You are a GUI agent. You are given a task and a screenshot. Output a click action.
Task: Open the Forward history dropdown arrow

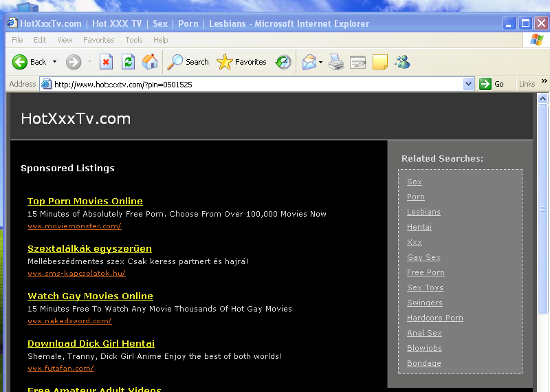(90, 62)
